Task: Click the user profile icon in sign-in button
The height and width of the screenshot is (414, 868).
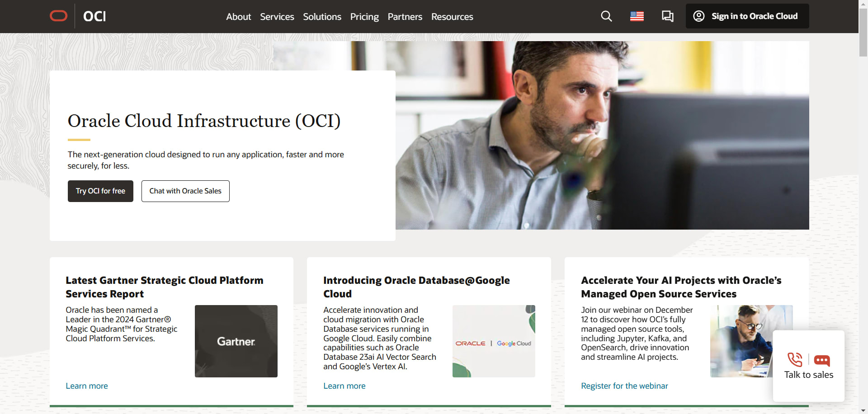Action: (699, 16)
